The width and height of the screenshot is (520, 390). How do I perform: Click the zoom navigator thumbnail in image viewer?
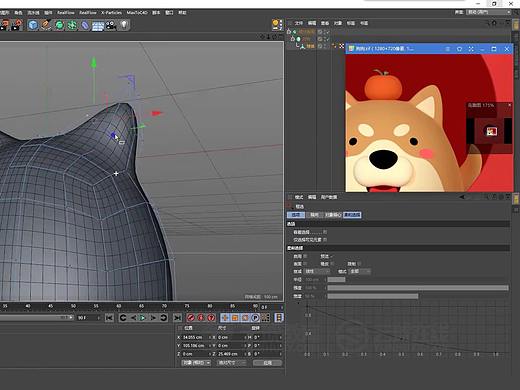coord(491,131)
